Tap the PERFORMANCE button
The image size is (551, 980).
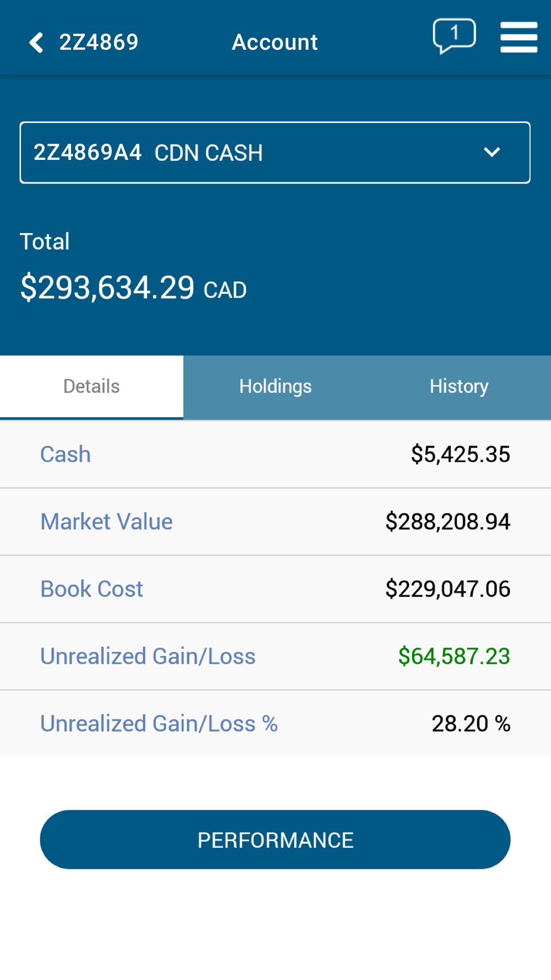[x=275, y=839]
